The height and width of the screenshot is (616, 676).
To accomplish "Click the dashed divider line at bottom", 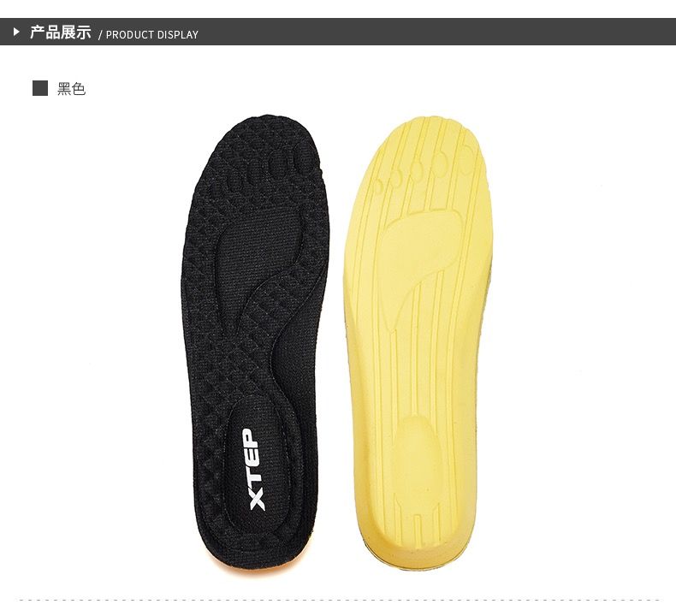I will pos(339,600).
